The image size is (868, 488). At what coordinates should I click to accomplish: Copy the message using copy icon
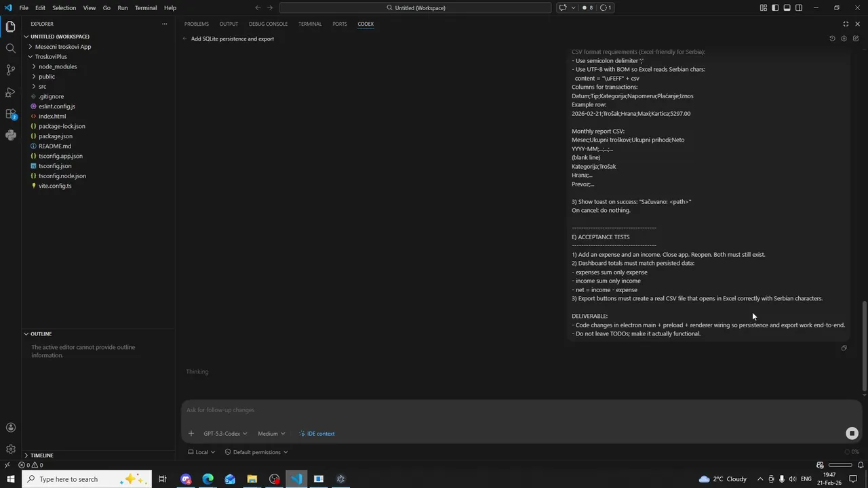844,348
